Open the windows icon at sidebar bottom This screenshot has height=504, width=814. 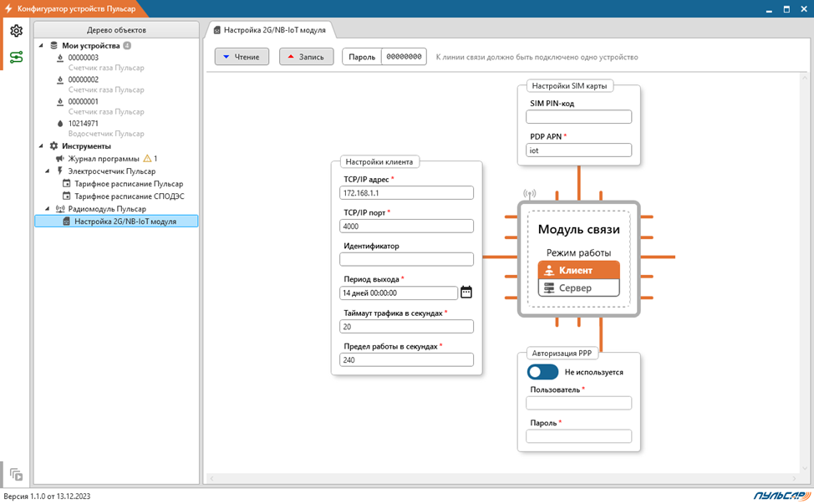(16, 475)
